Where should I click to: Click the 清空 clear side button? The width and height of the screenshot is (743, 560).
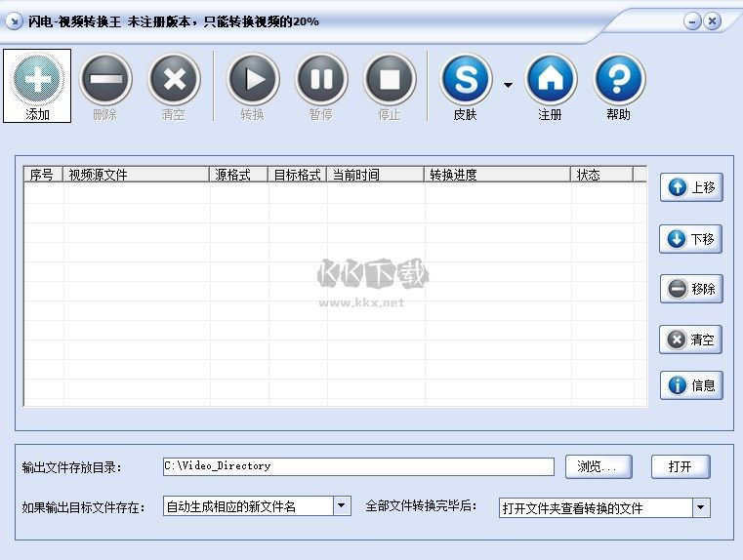click(x=690, y=340)
